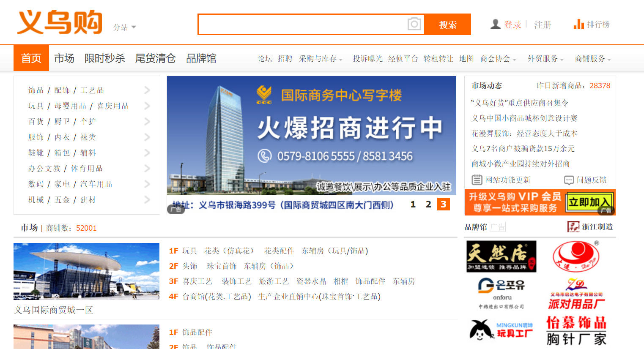644x349 pixels.
Task: Open the 义乌国际商贸城一区 market photo
Action: [x=86, y=271]
